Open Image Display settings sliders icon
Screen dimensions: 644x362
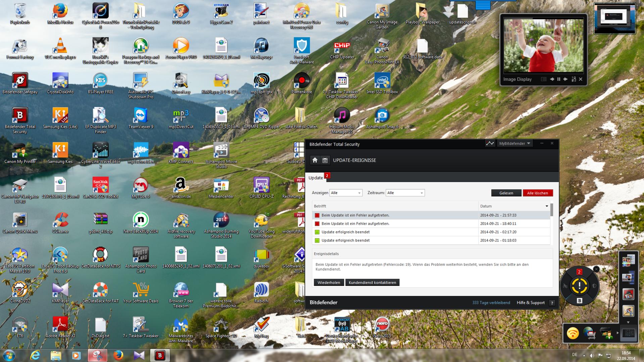point(574,80)
